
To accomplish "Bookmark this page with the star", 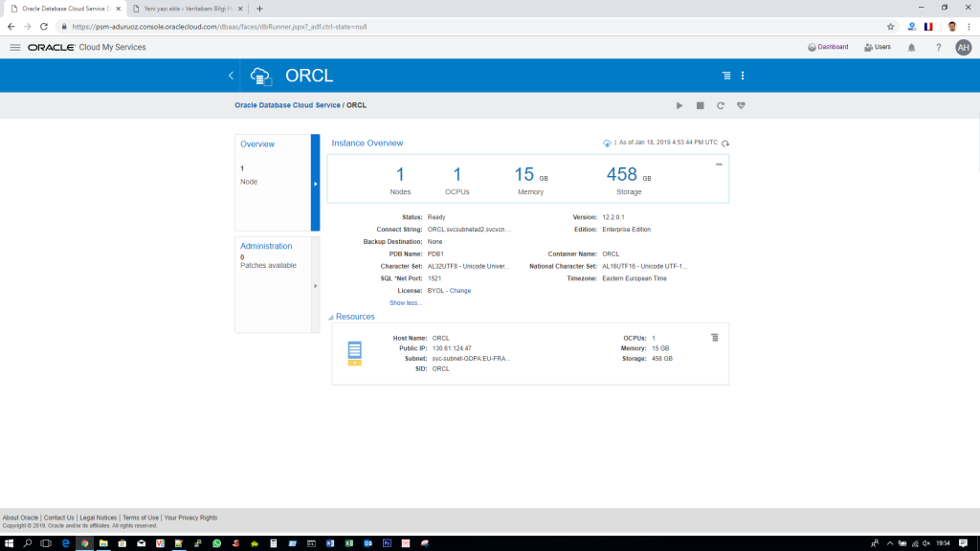I will pos(891,27).
